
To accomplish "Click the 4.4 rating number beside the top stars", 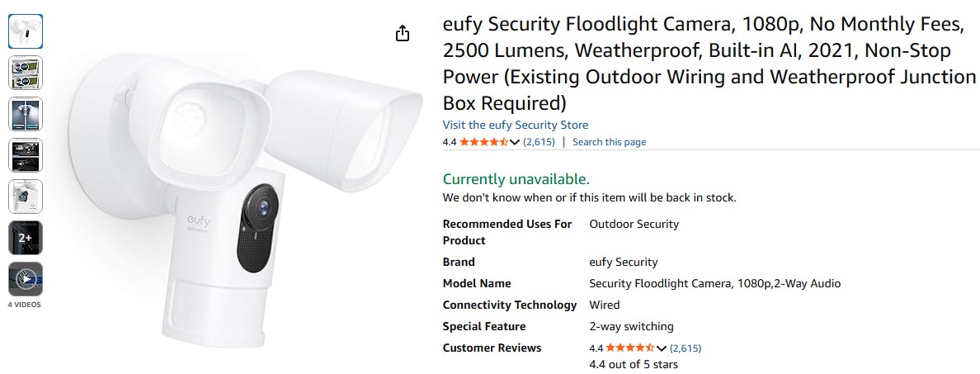I will (x=450, y=142).
